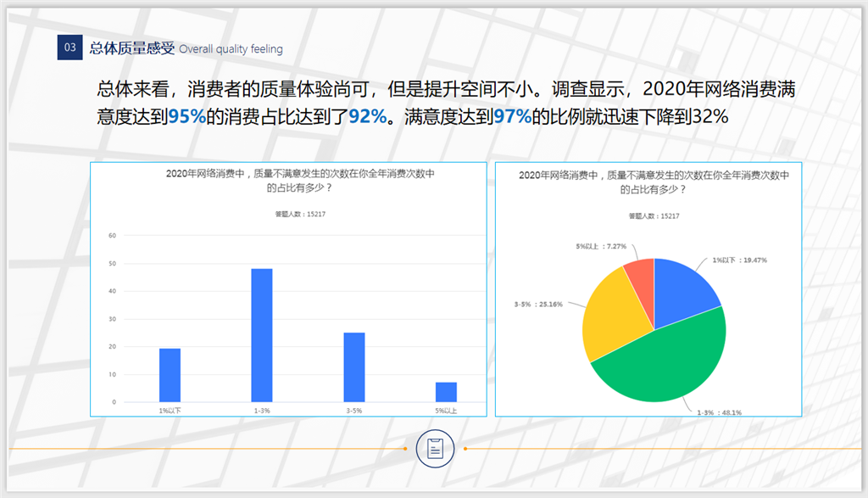The width and height of the screenshot is (868, 498).
Task: Click the pie label '1%以下：19.47%'
Action: coord(739,260)
